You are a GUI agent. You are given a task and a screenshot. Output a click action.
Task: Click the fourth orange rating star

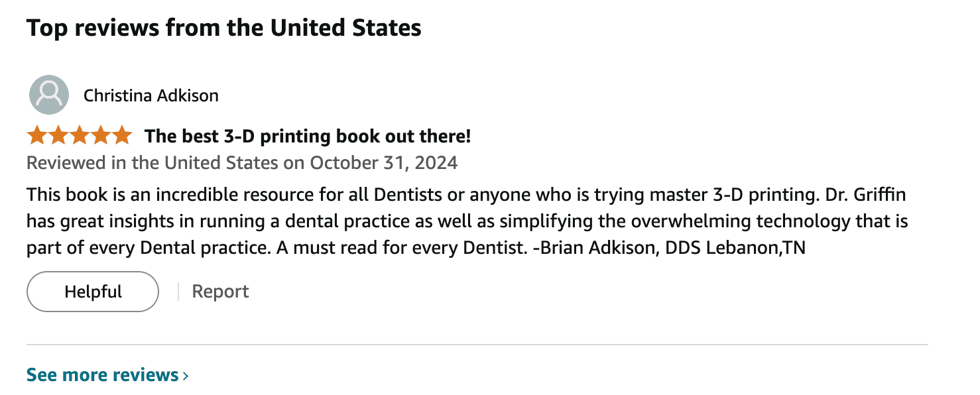(101, 136)
